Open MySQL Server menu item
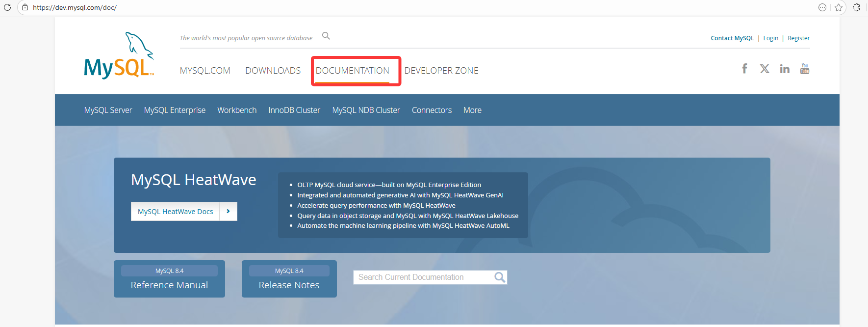The height and width of the screenshot is (327, 868). click(x=108, y=110)
